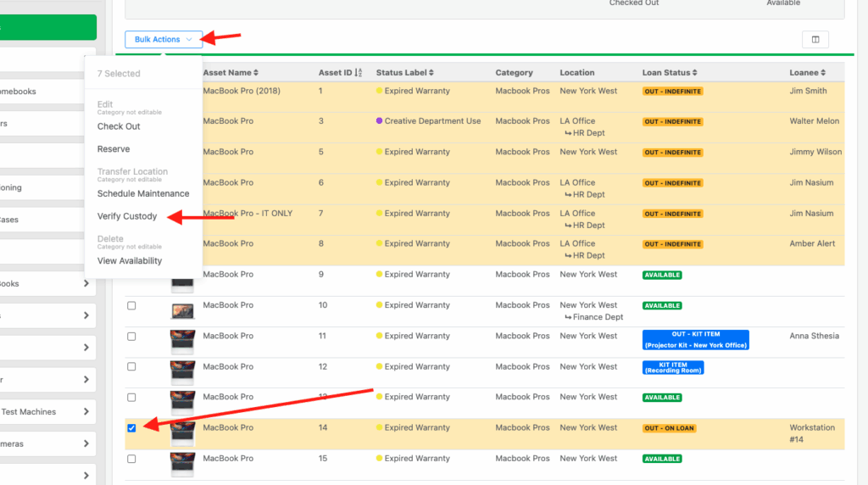Click the Finance Dept sub-location of asset 10
868x485 pixels.
(x=598, y=317)
